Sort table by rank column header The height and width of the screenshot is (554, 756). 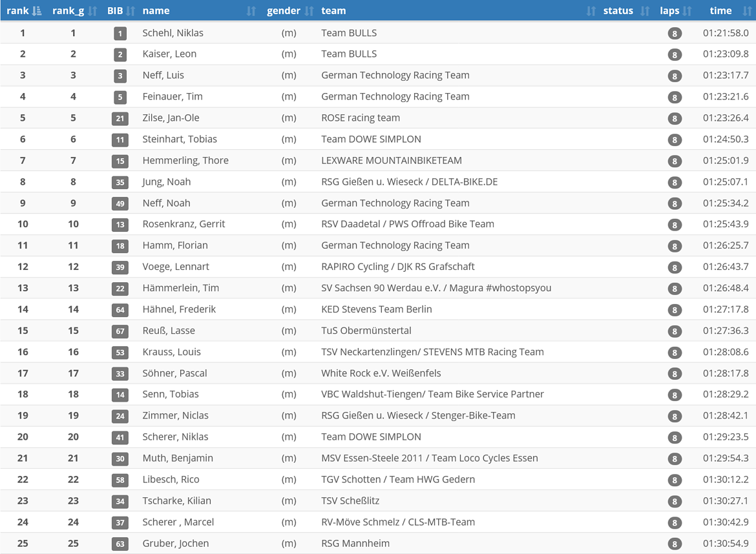click(x=23, y=10)
